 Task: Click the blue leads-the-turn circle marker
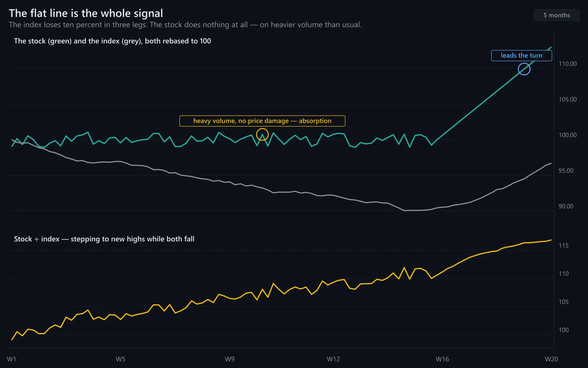pos(524,69)
